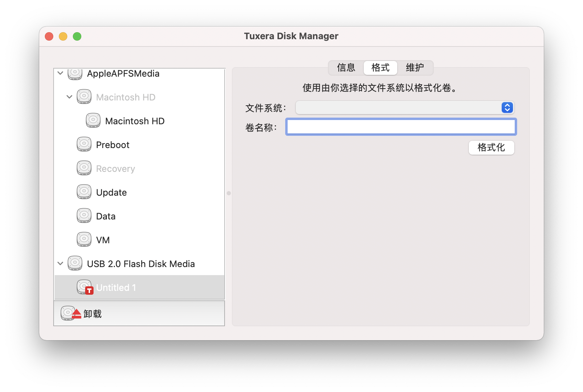Collapse the USB 2.0 Flash Disk Media node

[60, 264]
